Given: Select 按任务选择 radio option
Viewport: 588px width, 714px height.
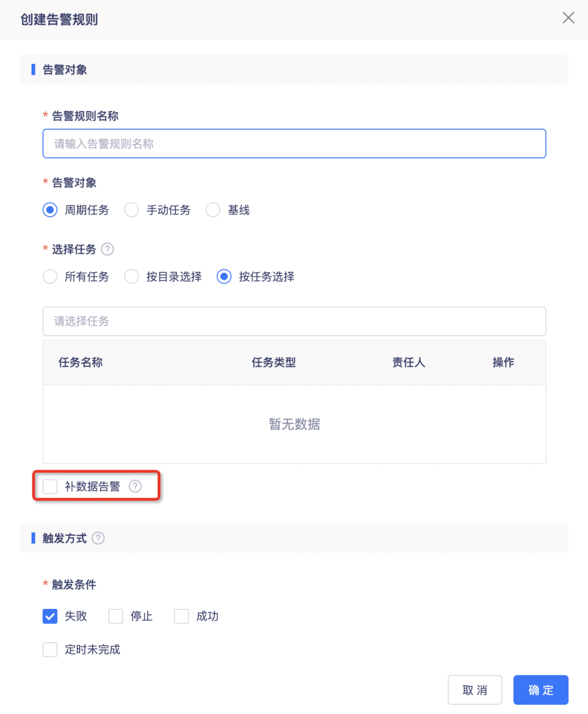Looking at the screenshot, I should click(x=224, y=277).
